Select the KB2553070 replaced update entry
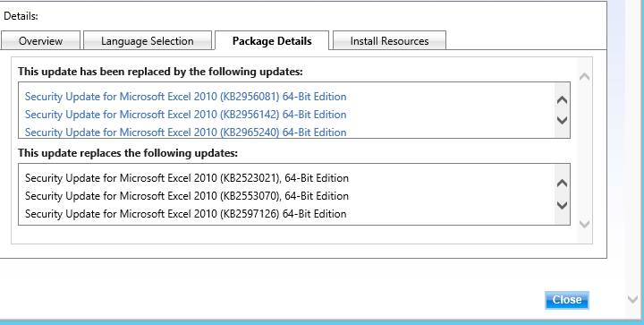Screen dimensions: 644x325 click(187, 195)
